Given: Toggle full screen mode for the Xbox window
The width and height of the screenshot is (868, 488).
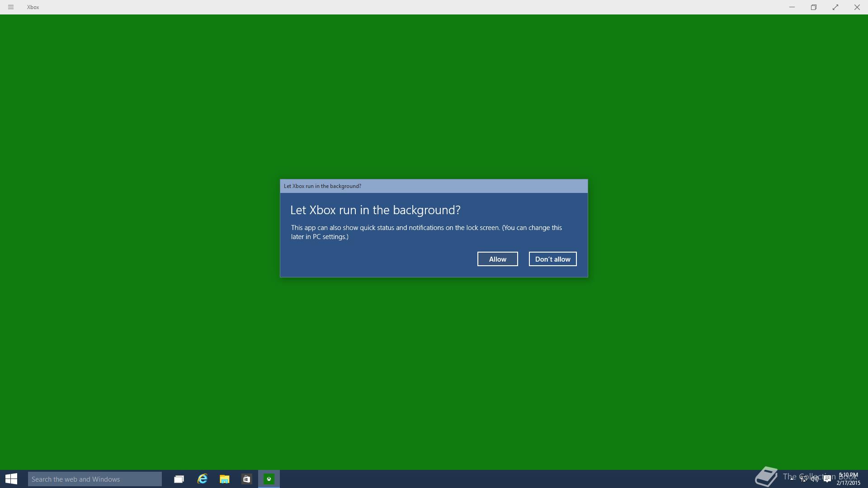Looking at the screenshot, I should [835, 7].
